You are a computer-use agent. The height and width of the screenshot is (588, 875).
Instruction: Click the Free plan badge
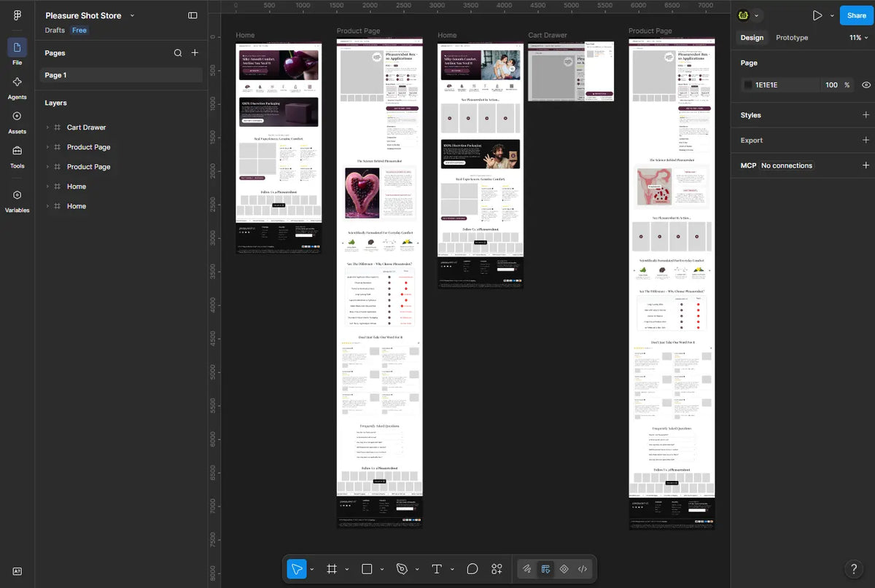[x=79, y=31]
